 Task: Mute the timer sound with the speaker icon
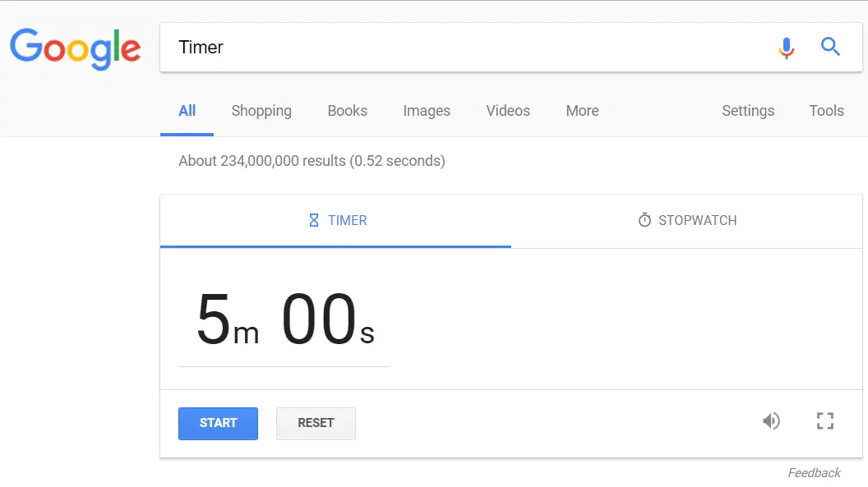771,421
